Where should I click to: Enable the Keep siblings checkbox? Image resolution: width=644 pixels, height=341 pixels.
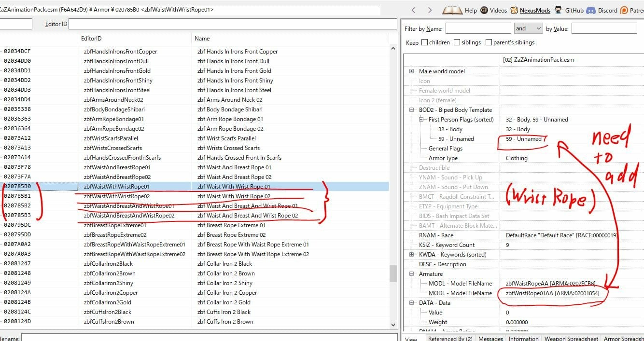tap(457, 42)
